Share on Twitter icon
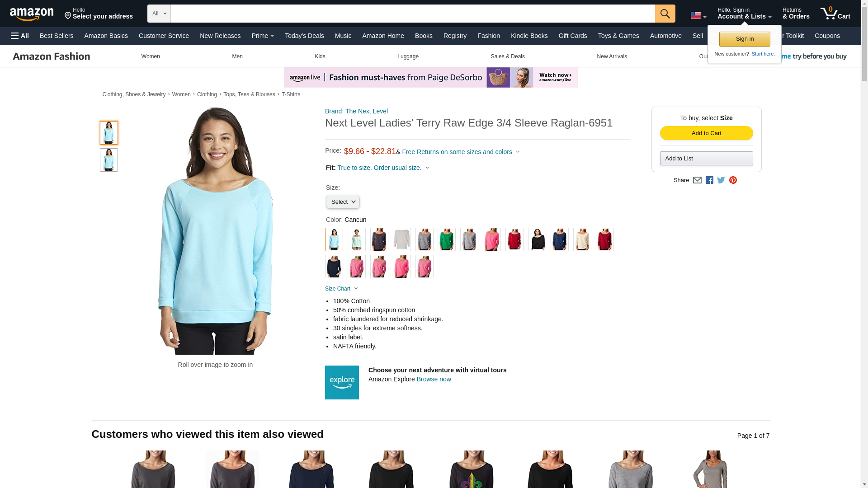Image resolution: width=868 pixels, height=488 pixels. pyautogui.click(x=721, y=180)
